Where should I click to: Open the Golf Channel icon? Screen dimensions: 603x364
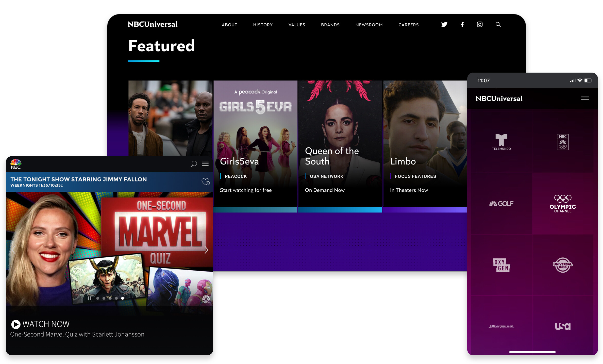click(501, 203)
